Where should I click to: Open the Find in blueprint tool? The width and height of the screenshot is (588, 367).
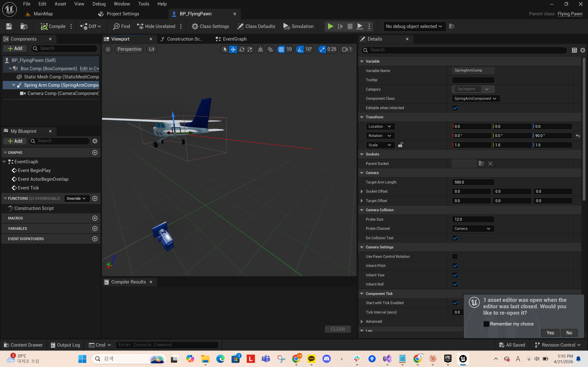(x=122, y=26)
